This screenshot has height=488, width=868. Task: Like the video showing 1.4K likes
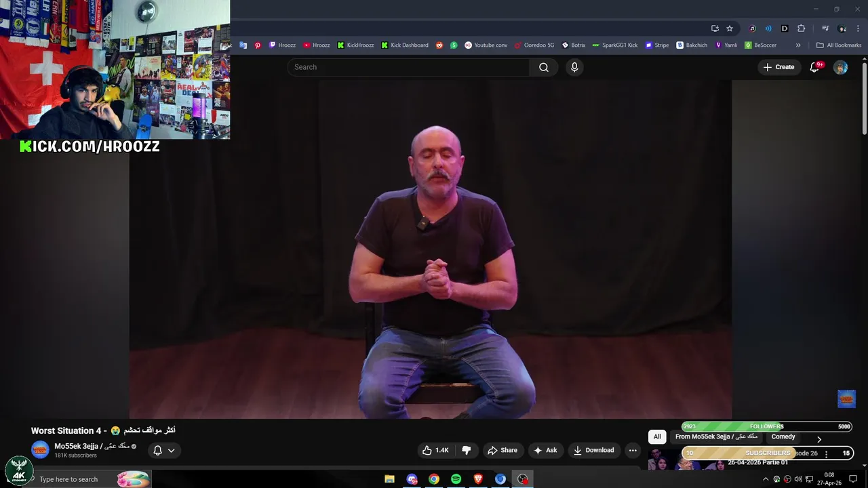[x=435, y=450]
